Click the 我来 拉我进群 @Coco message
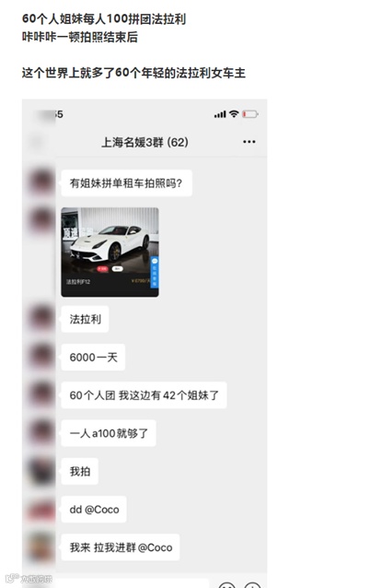382x588 pixels. click(121, 547)
